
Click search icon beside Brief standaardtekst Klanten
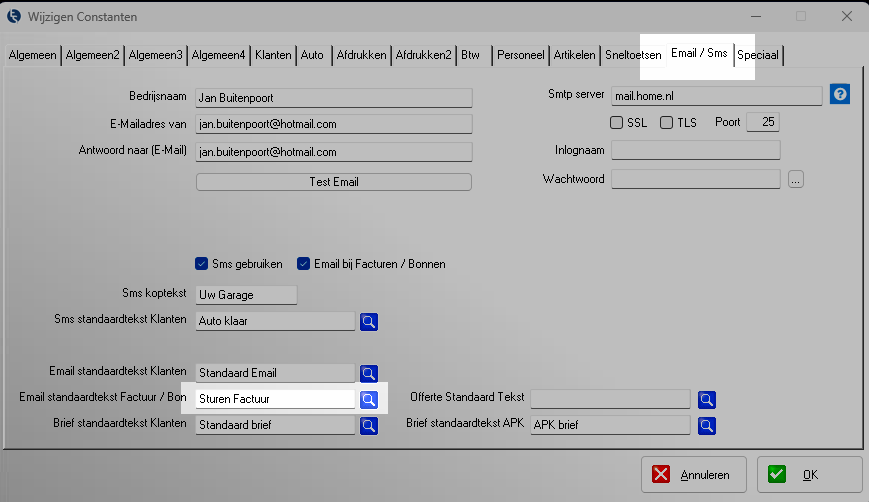point(369,425)
